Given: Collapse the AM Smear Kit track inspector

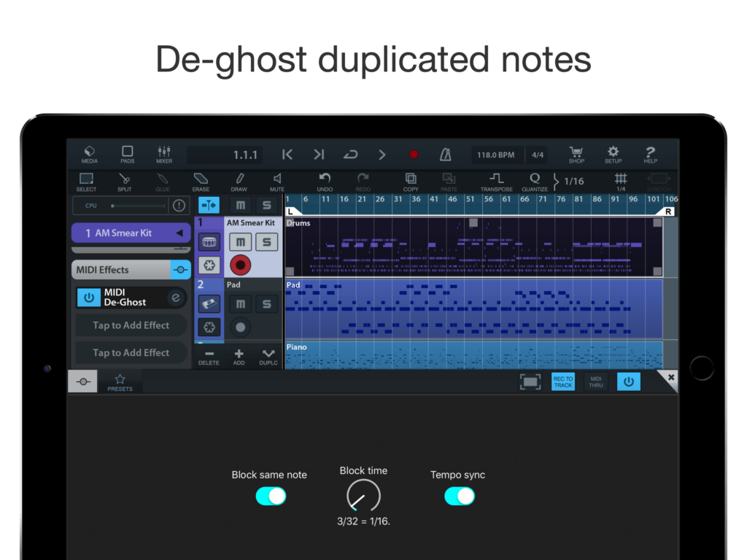Looking at the screenshot, I should (179, 233).
